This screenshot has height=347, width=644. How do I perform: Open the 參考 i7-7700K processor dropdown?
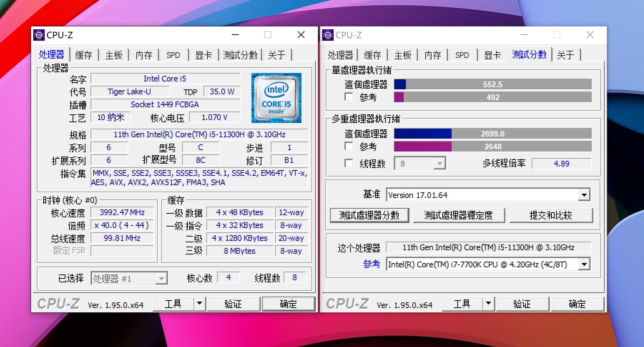(584, 264)
